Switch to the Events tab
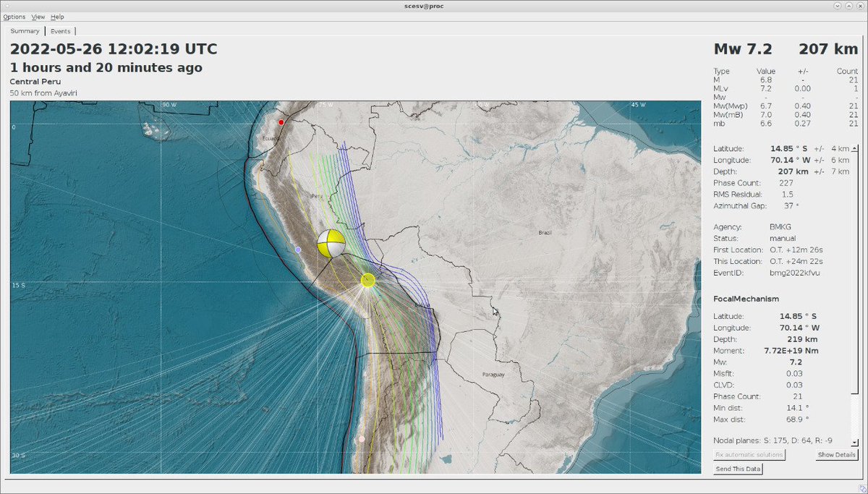868x494 pixels. coord(61,31)
